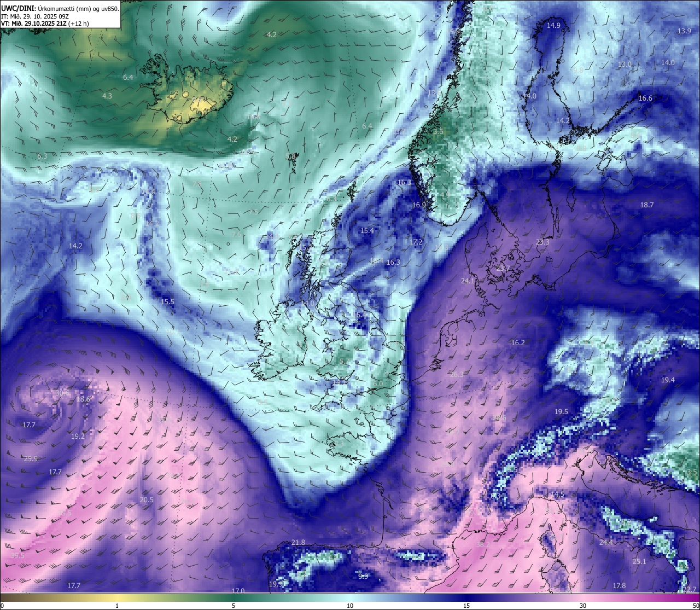Click the 24.4 value label over Italy
This screenshot has width=700, height=610.
606,543
